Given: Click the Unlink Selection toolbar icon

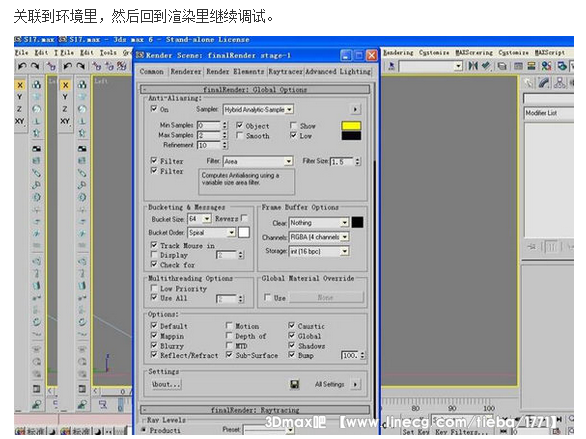Looking at the screenshot, I should [110, 66].
